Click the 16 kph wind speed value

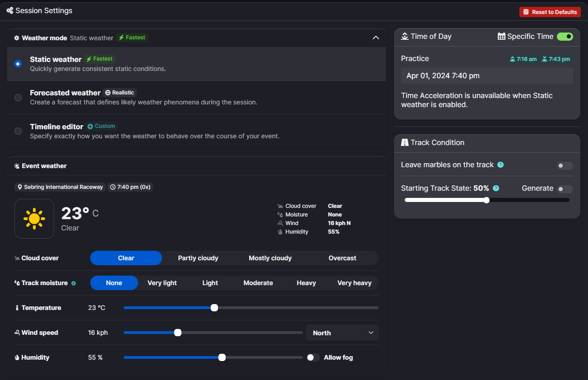98,333
